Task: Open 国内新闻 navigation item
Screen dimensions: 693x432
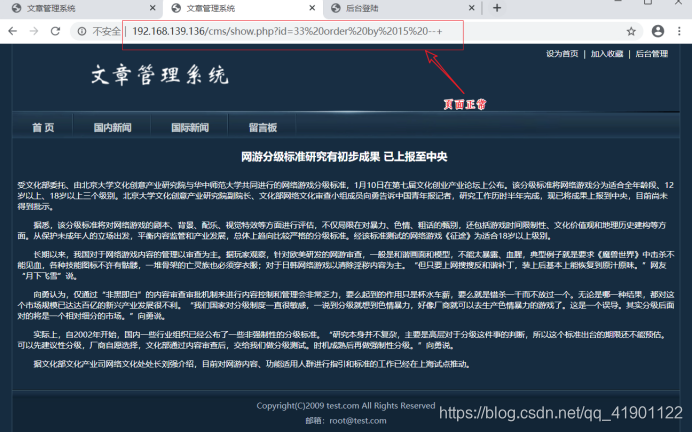Action: click(x=112, y=128)
